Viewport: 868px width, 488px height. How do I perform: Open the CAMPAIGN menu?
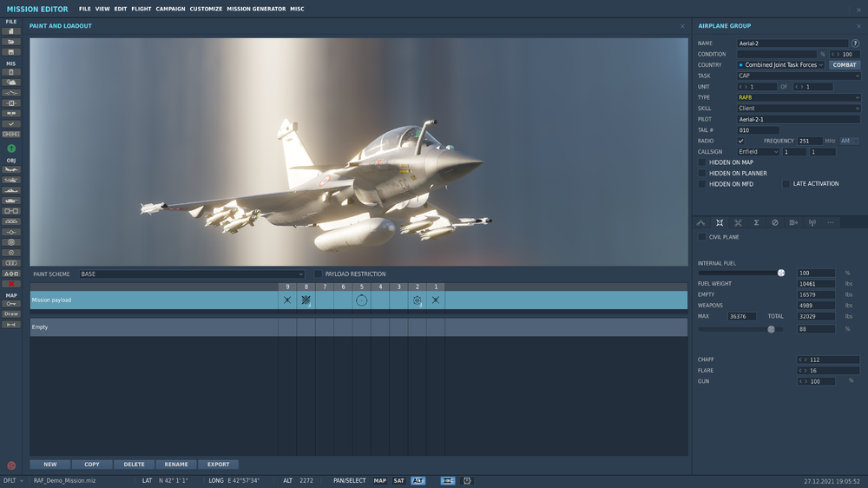point(170,9)
